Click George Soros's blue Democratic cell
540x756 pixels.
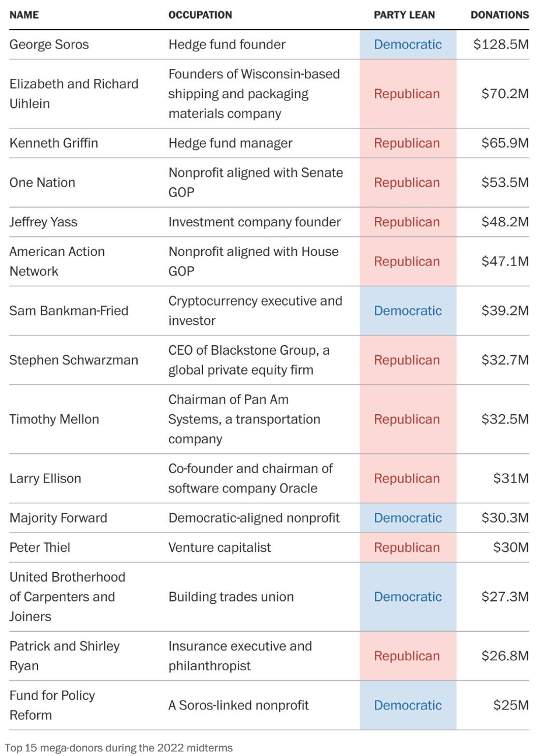point(408,44)
